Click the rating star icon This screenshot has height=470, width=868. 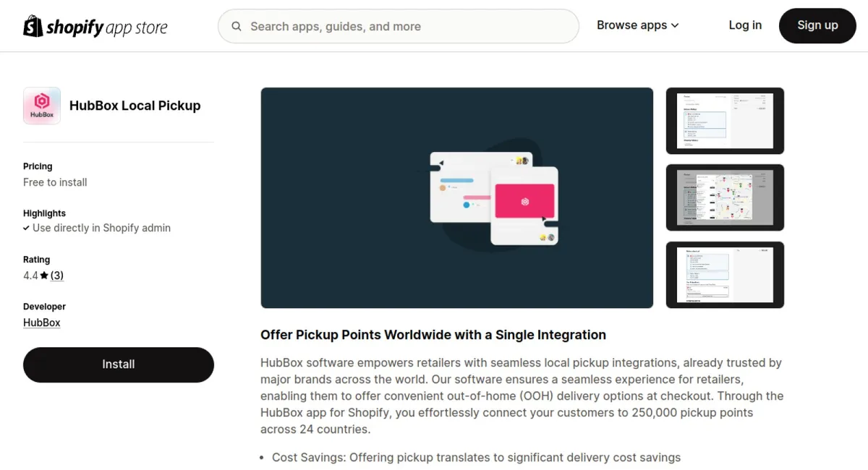(44, 275)
